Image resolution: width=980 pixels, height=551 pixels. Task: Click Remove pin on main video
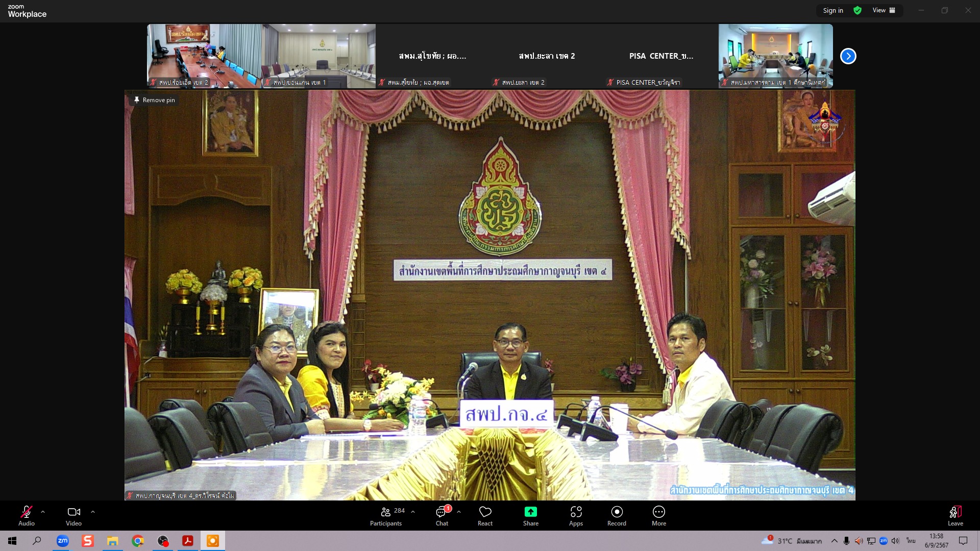(154, 100)
